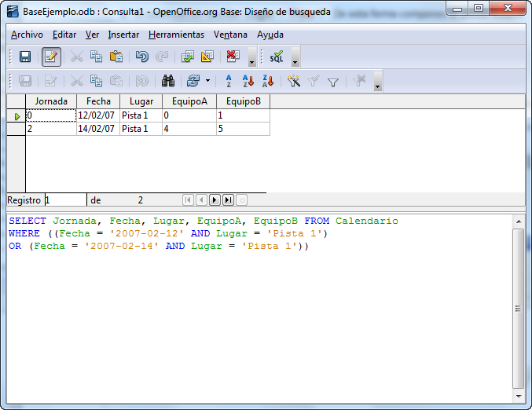The width and height of the screenshot is (532, 410).
Task: Go to last record button
Action: (229, 200)
